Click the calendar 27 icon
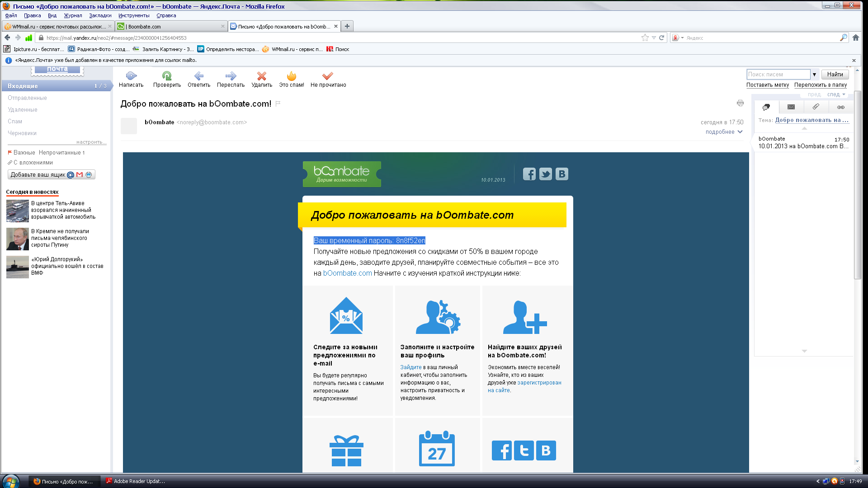 click(437, 448)
